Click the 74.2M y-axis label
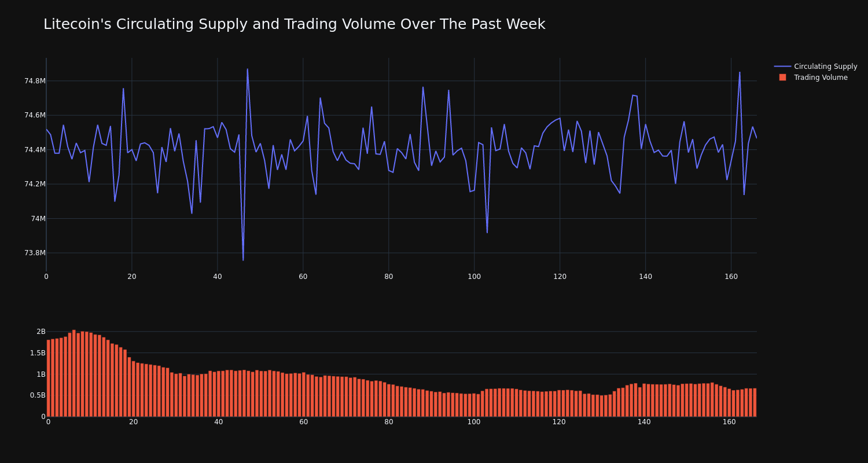Image resolution: width=868 pixels, height=463 pixels. tap(35, 184)
